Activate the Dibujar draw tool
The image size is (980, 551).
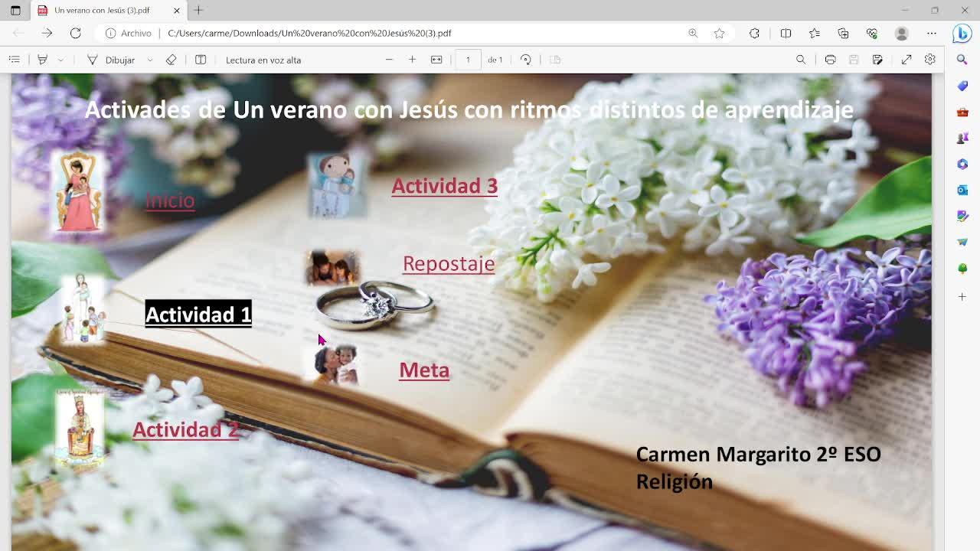(x=111, y=60)
